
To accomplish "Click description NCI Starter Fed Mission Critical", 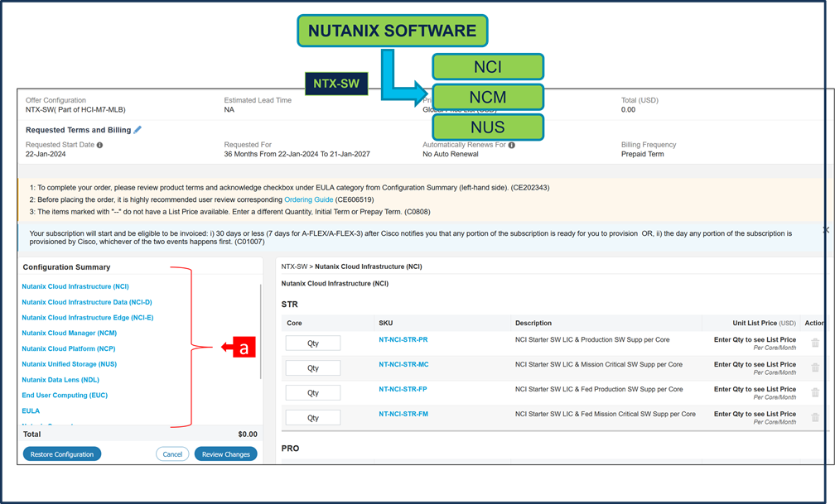I will [x=605, y=414].
